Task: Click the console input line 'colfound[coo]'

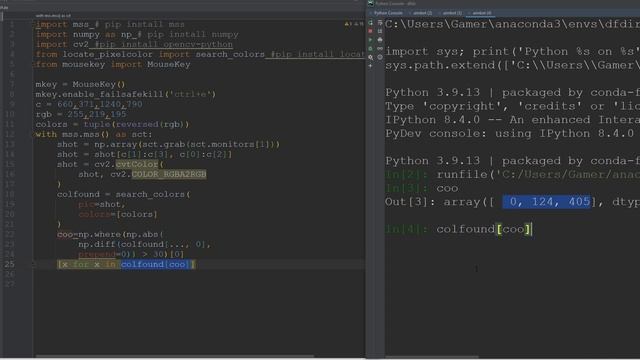Action: (484, 229)
